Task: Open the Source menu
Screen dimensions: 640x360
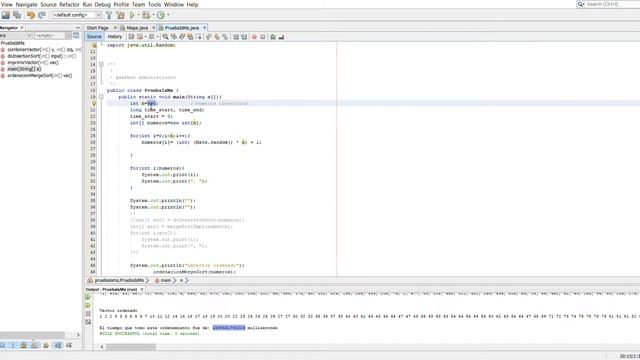Action: pos(48,4)
